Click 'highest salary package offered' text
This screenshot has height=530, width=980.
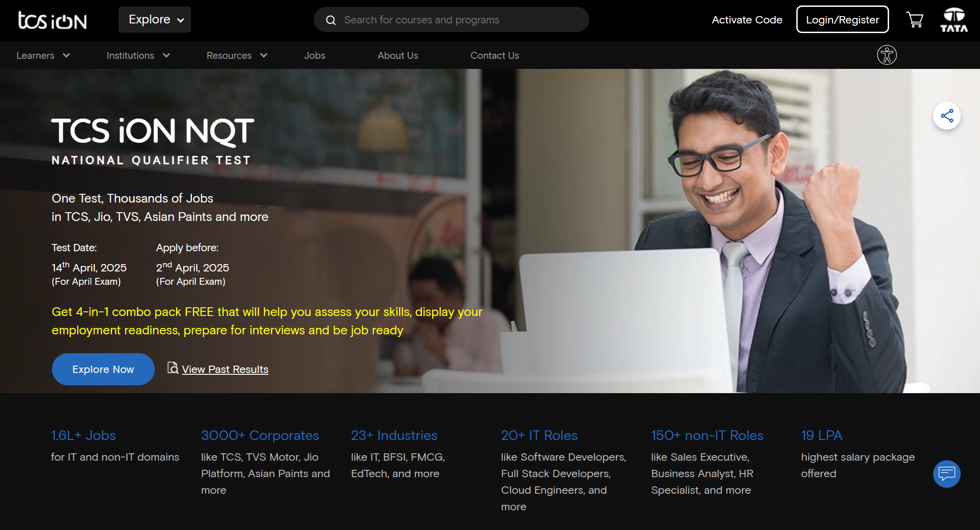(x=858, y=465)
